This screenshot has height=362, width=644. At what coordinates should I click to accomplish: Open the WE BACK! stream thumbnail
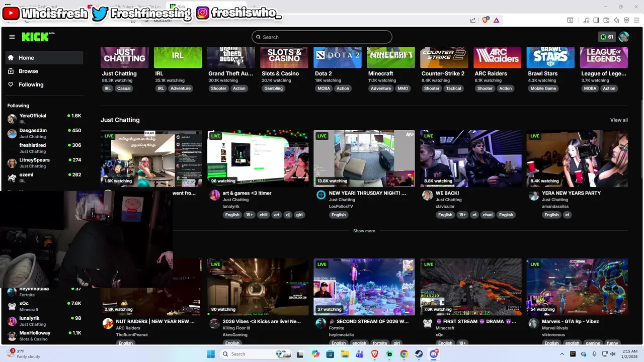(x=470, y=158)
